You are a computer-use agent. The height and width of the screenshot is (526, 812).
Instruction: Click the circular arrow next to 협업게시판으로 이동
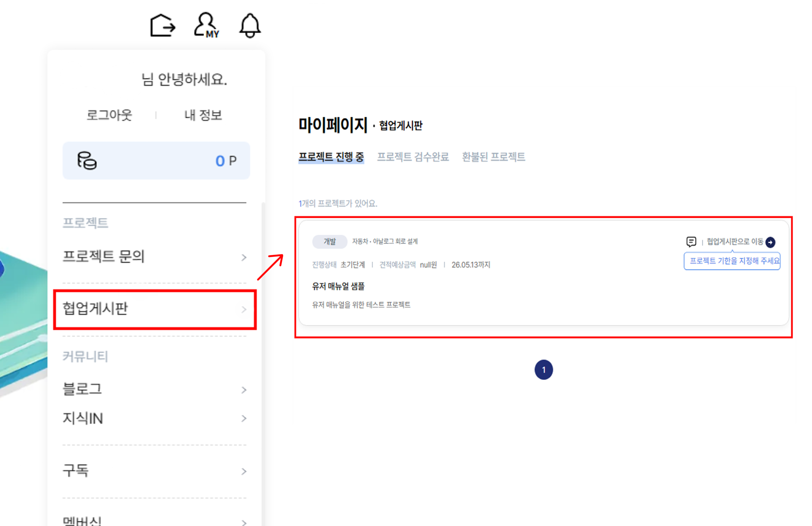pos(770,242)
